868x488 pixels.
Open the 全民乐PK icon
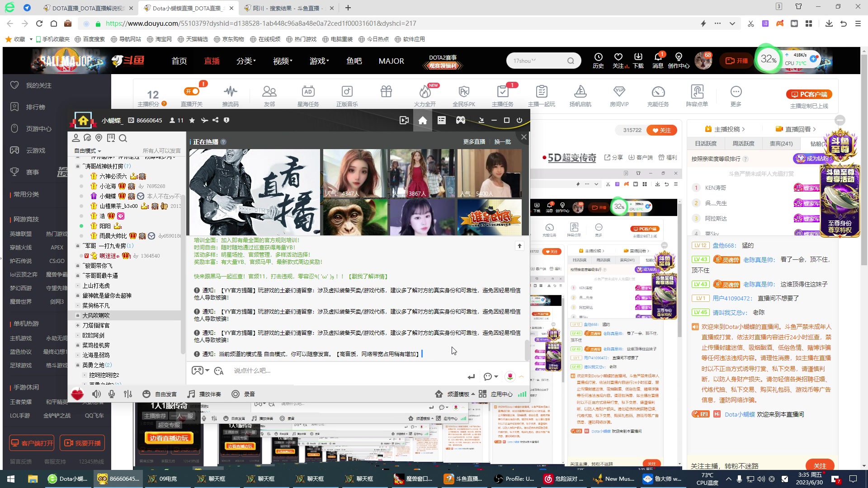pyautogui.click(x=464, y=92)
